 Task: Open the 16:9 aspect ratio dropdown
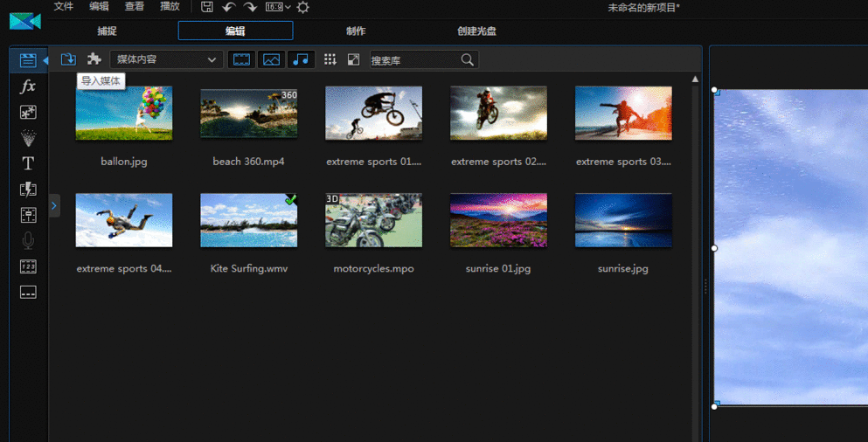277,7
